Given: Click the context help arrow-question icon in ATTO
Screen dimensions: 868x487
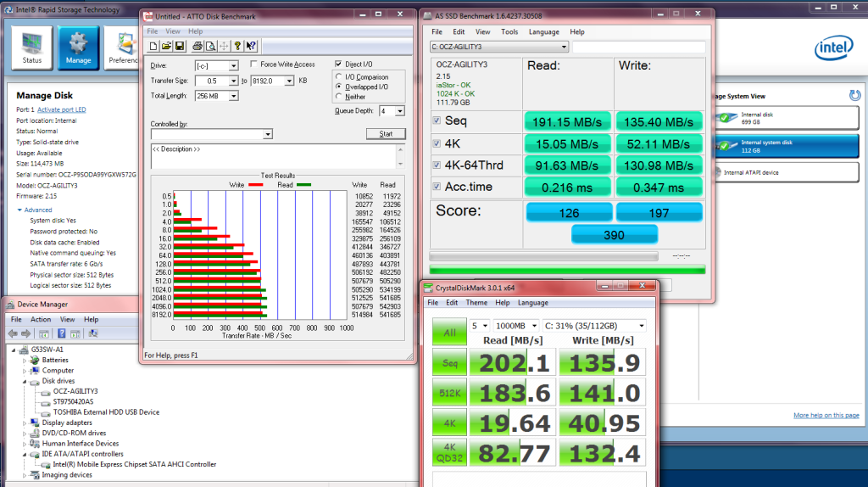Looking at the screenshot, I should click(251, 47).
